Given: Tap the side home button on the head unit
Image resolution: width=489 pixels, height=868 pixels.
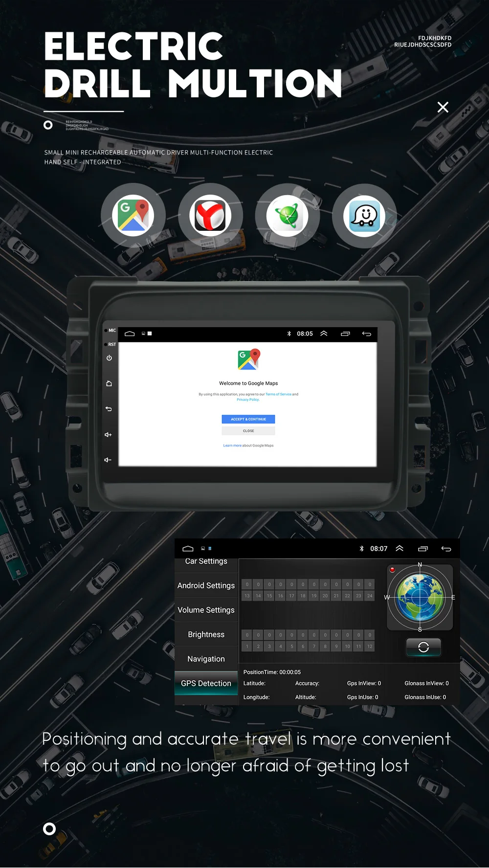Looking at the screenshot, I should (109, 383).
